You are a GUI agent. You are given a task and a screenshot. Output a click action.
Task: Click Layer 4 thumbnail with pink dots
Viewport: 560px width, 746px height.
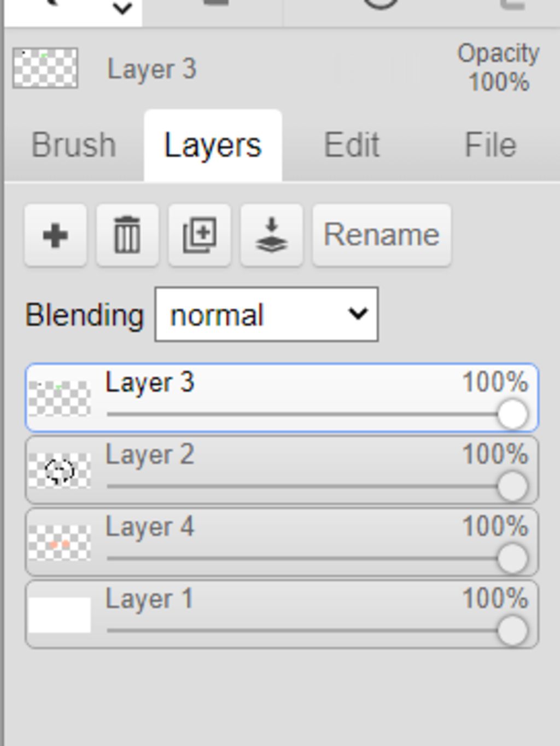[60, 543]
